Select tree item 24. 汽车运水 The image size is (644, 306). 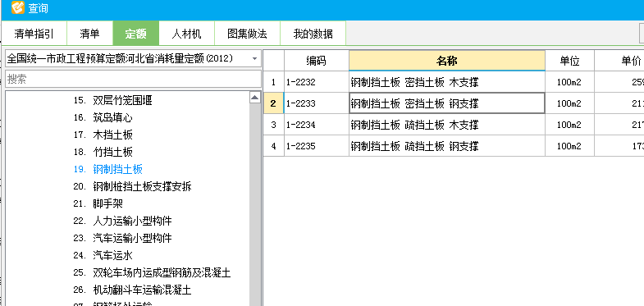tap(103, 255)
